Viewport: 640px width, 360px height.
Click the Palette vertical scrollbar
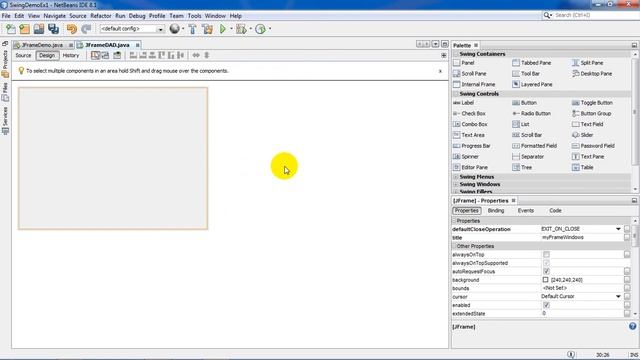(635, 112)
